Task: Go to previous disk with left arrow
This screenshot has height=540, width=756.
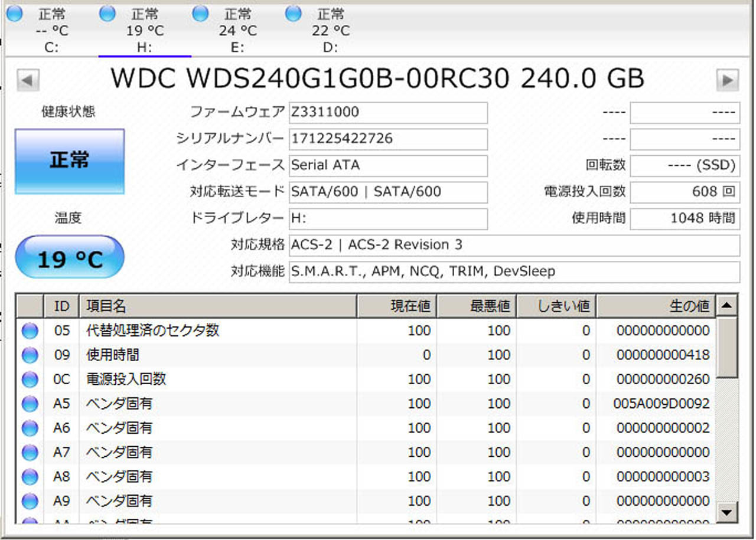Action: (28, 79)
